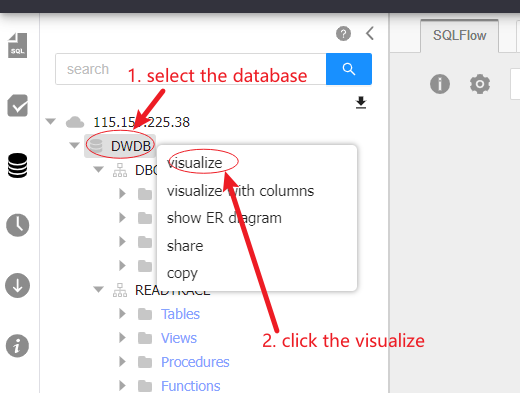Click the circular download arrow sidebar icon
520x393 pixels.
click(x=17, y=285)
